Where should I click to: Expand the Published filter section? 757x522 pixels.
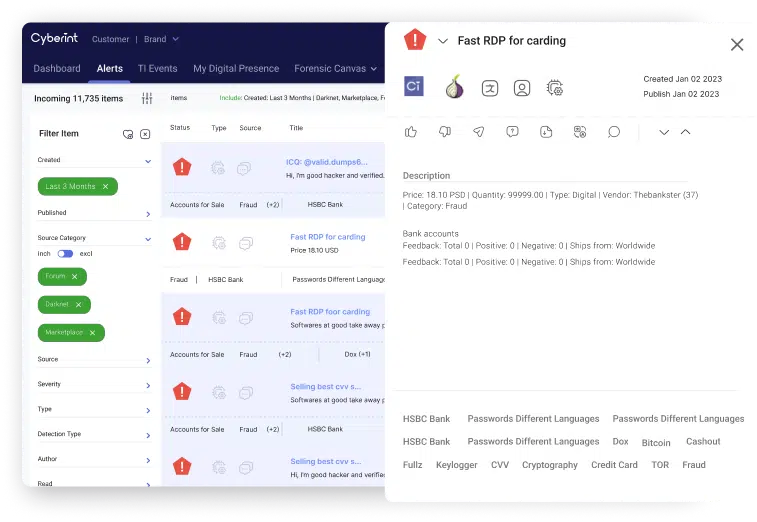click(148, 214)
